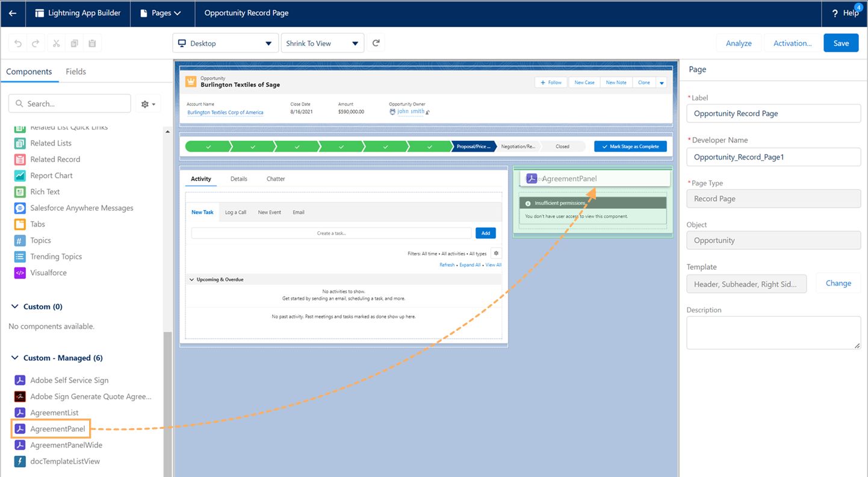Open the activity filter gear icon
The image size is (868, 477).
pyautogui.click(x=496, y=254)
